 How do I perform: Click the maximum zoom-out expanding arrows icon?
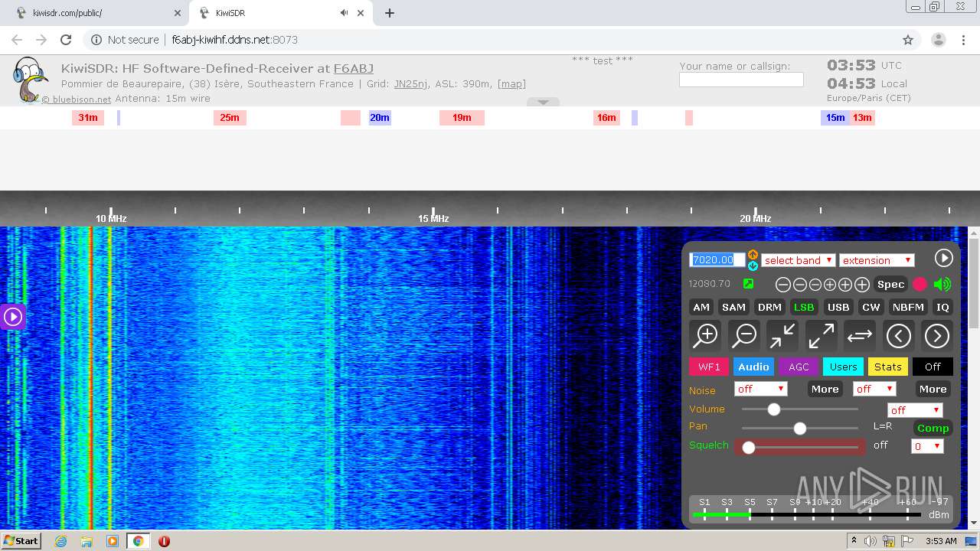click(821, 335)
